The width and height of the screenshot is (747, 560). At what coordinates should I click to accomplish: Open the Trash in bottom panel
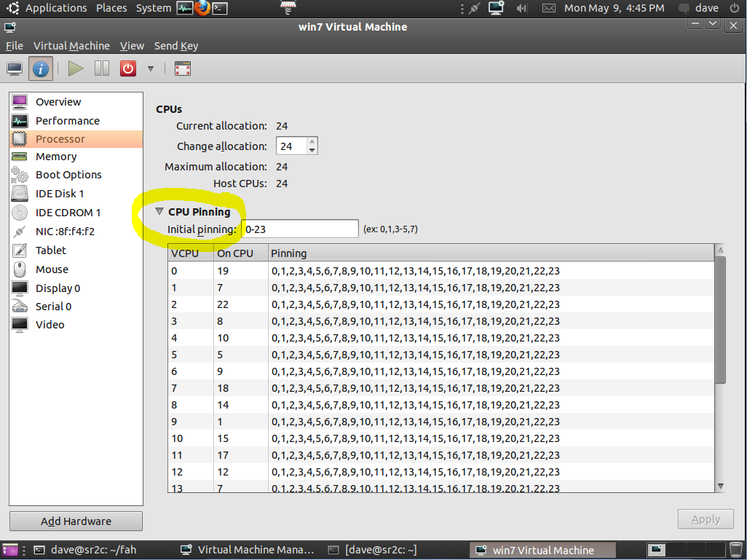pos(737,550)
